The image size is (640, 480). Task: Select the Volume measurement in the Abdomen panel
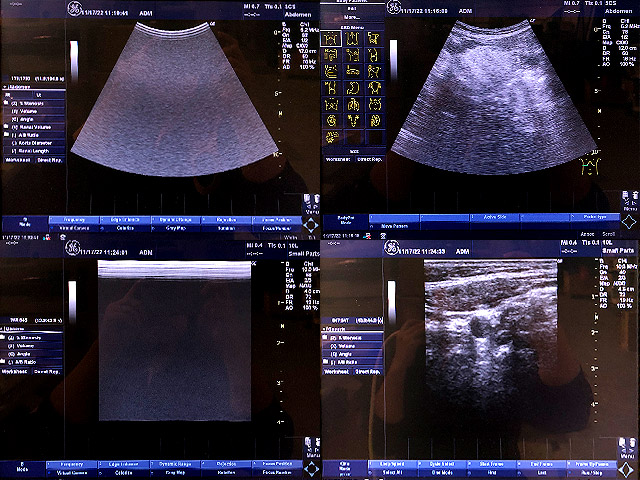point(34,111)
